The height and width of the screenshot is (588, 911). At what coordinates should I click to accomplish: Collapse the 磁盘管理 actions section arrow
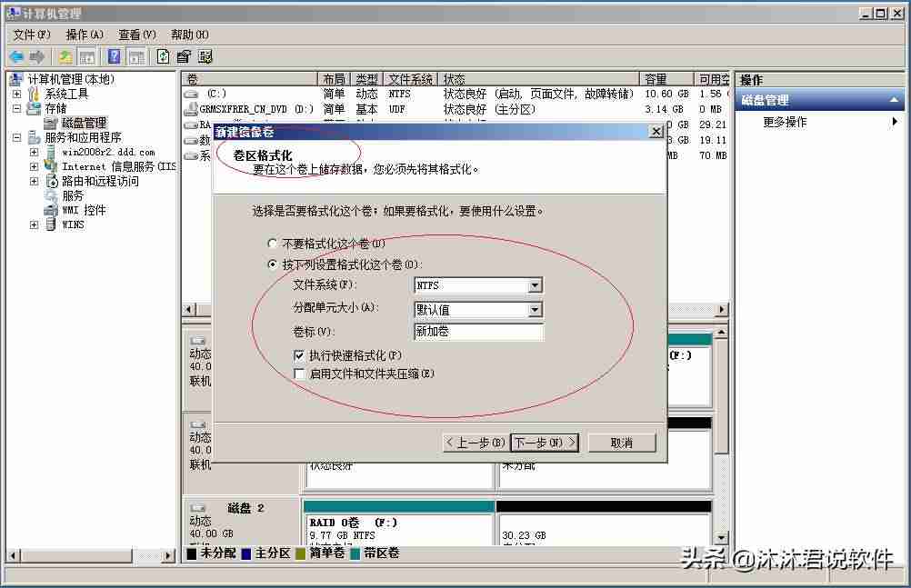click(x=894, y=100)
